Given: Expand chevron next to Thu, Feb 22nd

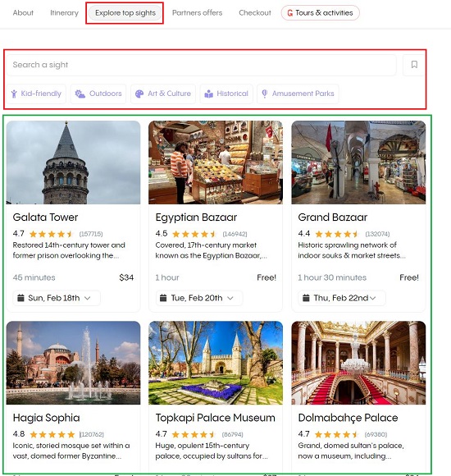Looking at the screenshot, I should (x=373, y=298).
